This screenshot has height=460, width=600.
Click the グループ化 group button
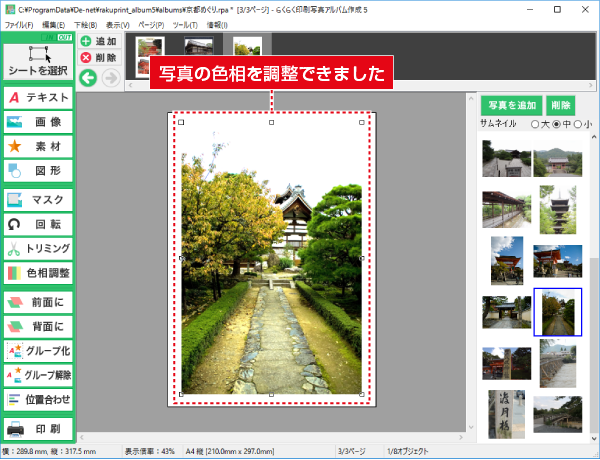click(38, 351)
